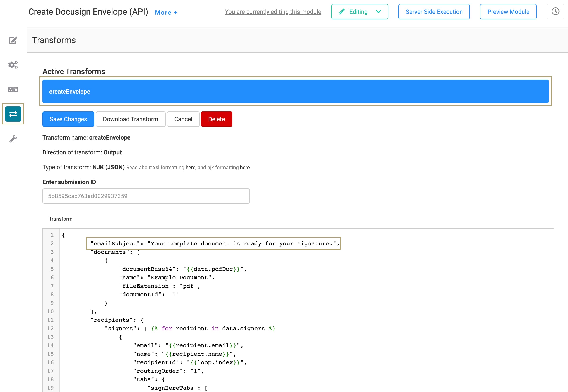Click the "recipients": { code line
568x392 pixels.
[x=117, y=320]
